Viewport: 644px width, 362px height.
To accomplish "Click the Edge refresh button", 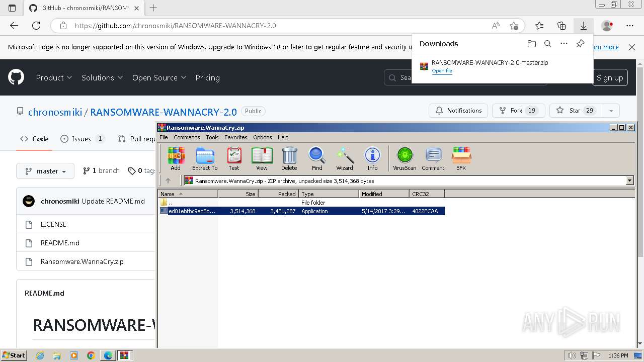I will click(x=36, y=26).
